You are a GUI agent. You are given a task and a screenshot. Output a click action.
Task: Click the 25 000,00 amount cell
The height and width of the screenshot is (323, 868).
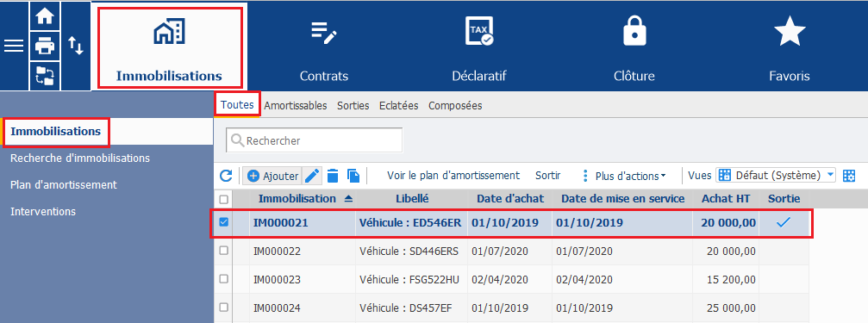pos(727,307)
